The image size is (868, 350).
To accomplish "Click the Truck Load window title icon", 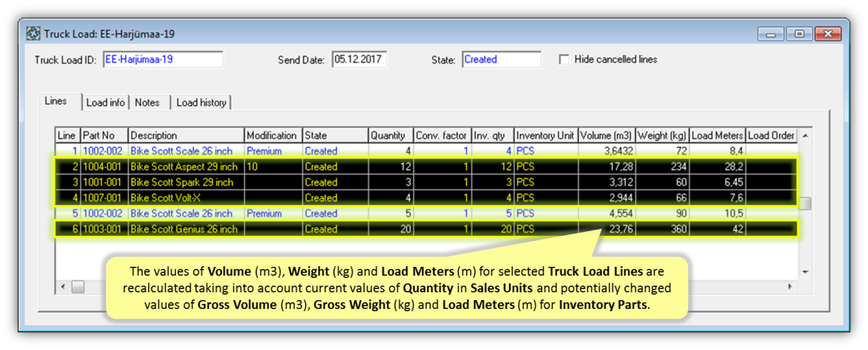I will [33, 34].
